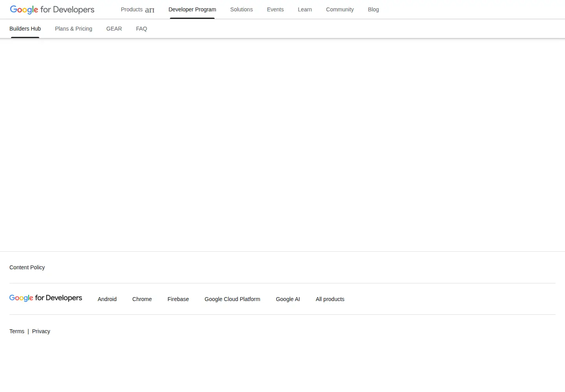View All products link
The height and width of the screenshot is (392, 565).
(x=330, y=299)
